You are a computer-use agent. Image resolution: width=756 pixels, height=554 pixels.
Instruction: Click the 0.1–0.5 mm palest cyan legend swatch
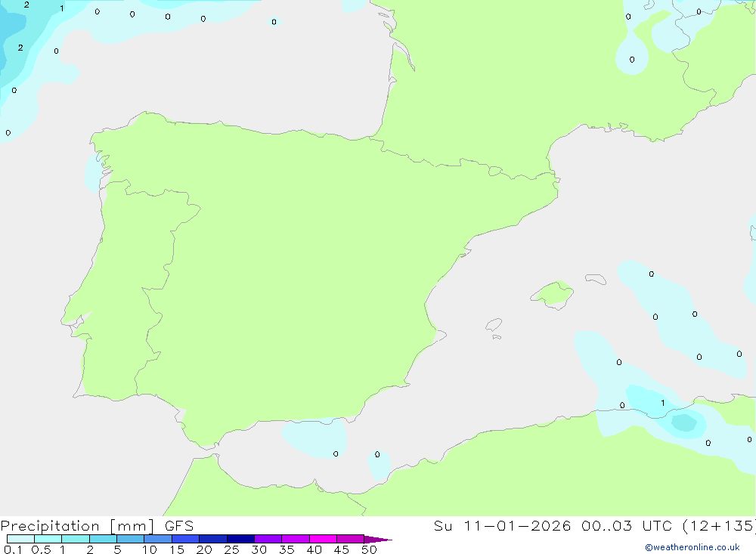coord(20,539)
